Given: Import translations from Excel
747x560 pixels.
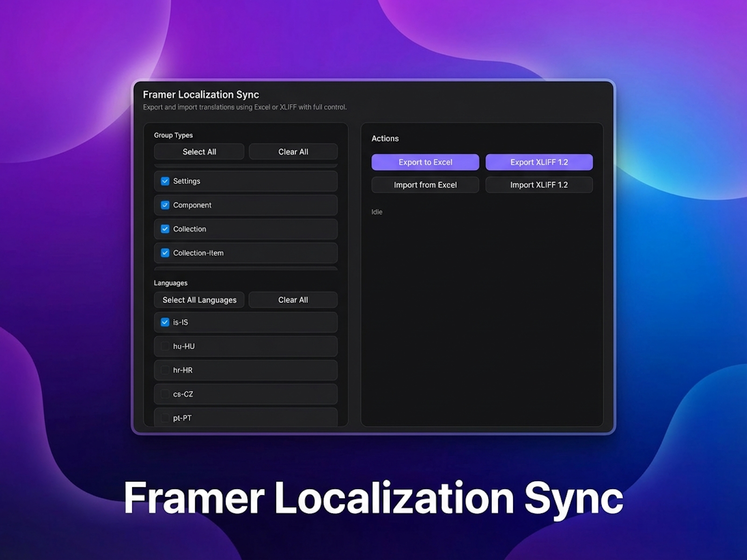Looking at the screenshot, I should (425, 185).
